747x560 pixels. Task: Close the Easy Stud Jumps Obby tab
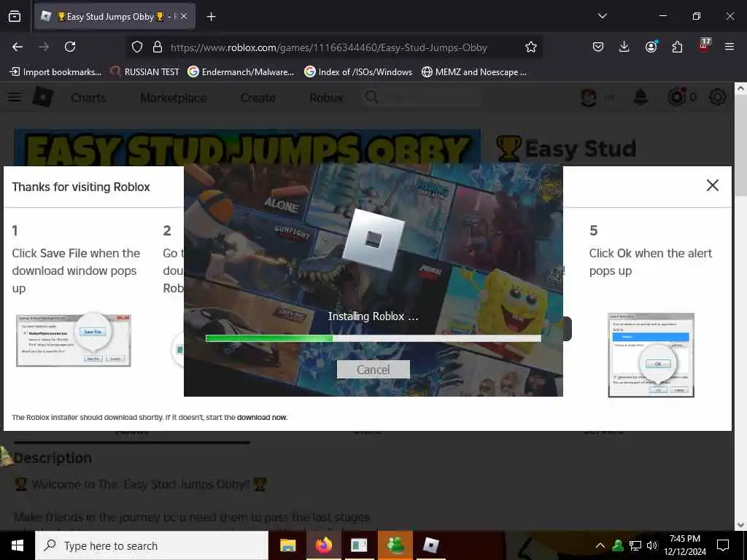[184, 17]
